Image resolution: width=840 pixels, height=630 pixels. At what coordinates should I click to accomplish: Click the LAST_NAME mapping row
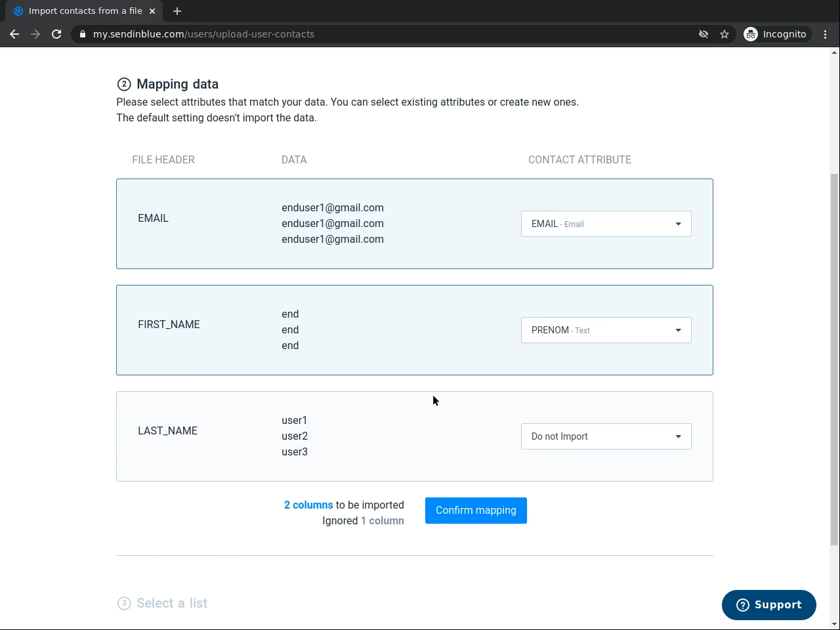pos(394,436)
